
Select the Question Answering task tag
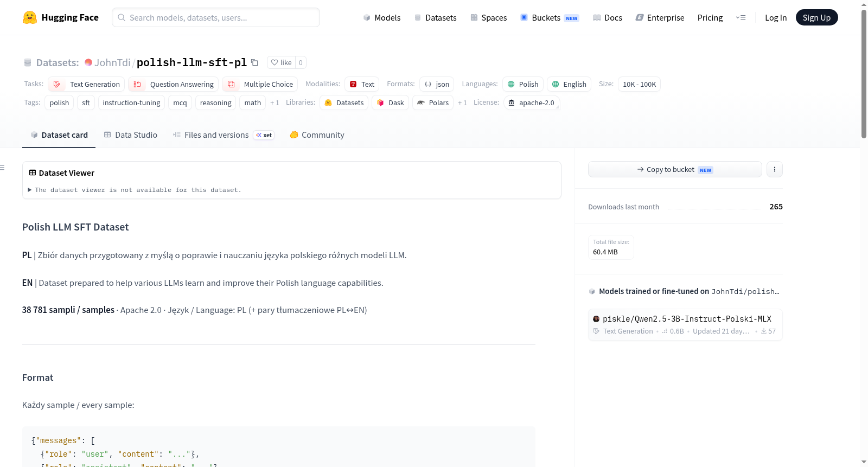(174, 84)
